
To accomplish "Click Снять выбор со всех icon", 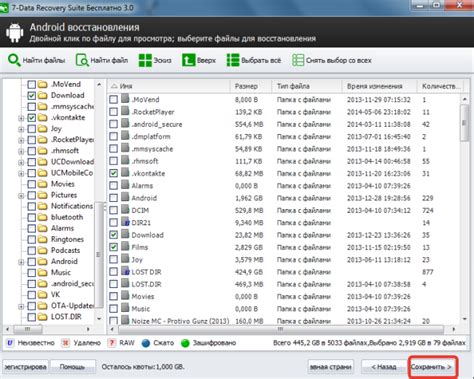I will pyautogui.click(x=298, y=60).
